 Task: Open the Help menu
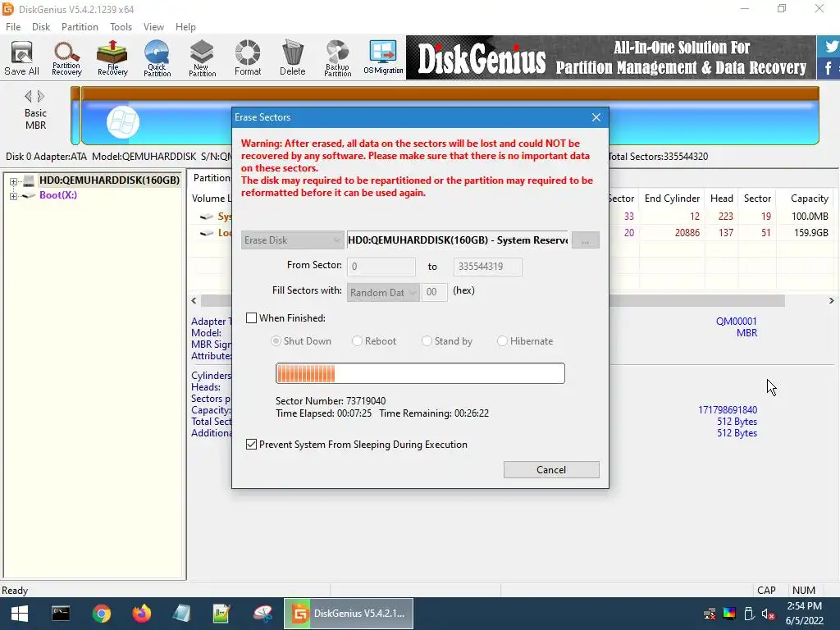(x=185, y=27)
